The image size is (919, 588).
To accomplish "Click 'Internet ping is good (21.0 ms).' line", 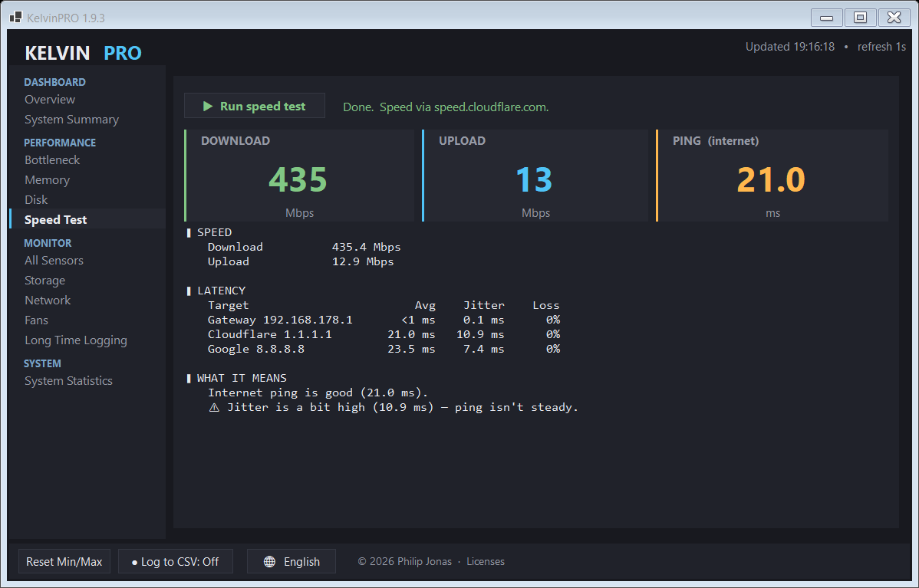I will 318,393.
